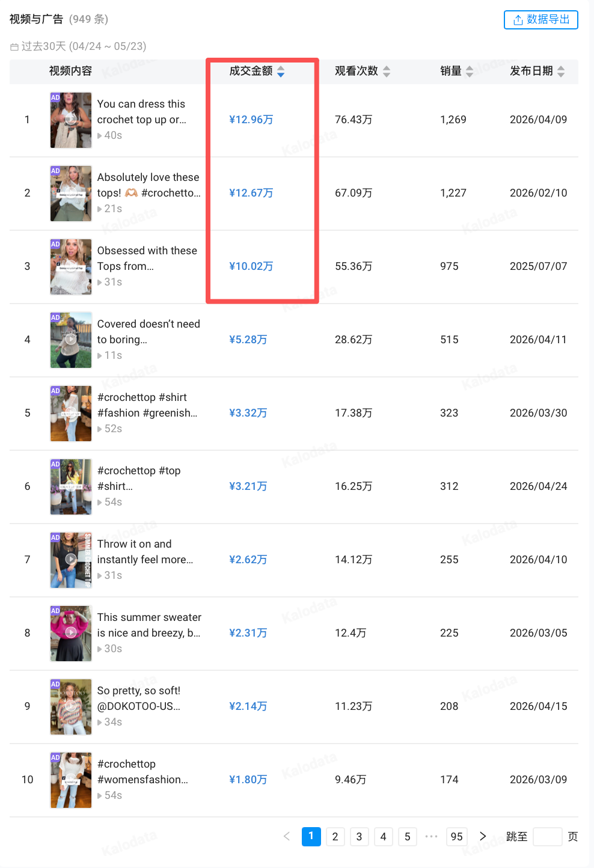594x868 pixels.
Task: Click the ¥10.02万 transaction amount
Action: [251, 266]
